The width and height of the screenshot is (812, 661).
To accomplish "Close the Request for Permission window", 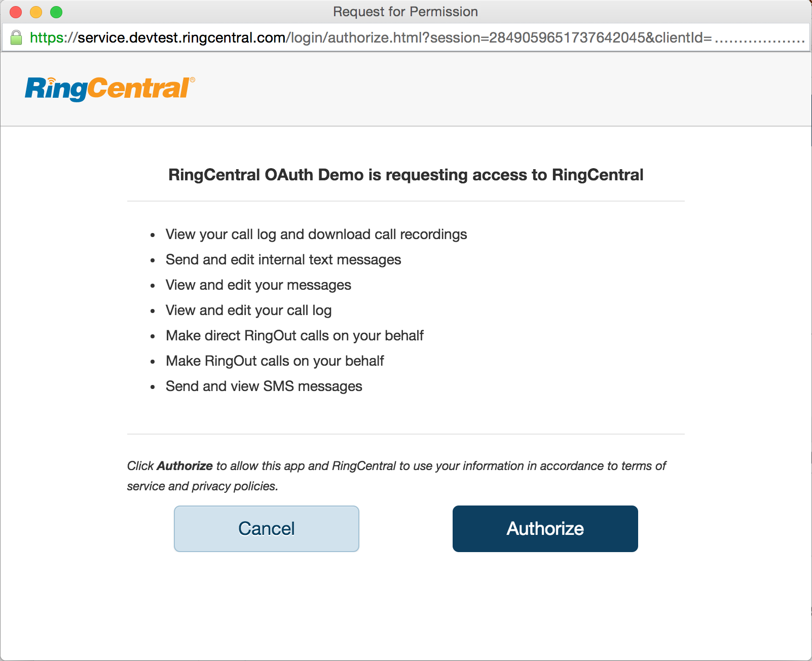I will point(16,12).
